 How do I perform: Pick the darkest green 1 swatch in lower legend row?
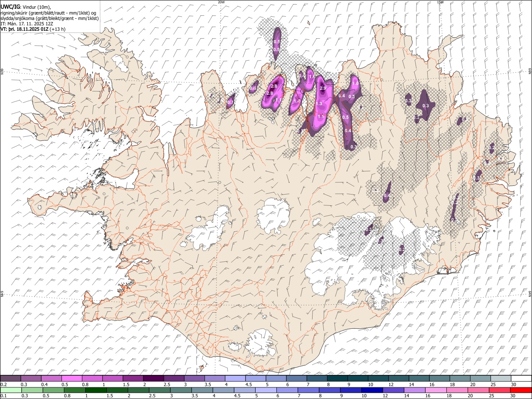[96, 390]
